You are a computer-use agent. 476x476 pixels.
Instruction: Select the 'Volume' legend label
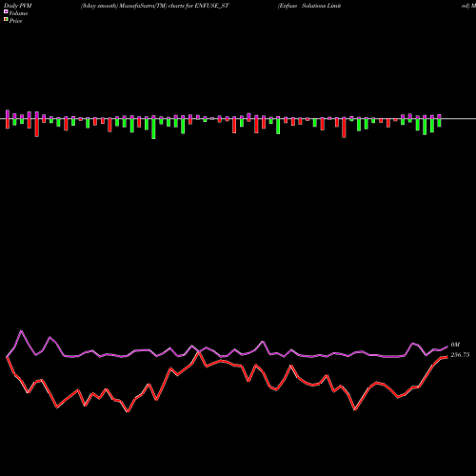point(18,13)
